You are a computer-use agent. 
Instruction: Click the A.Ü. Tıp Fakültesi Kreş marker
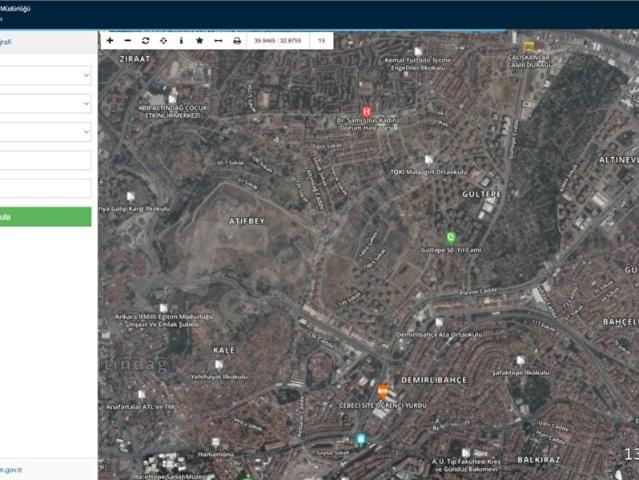[466, 453]
